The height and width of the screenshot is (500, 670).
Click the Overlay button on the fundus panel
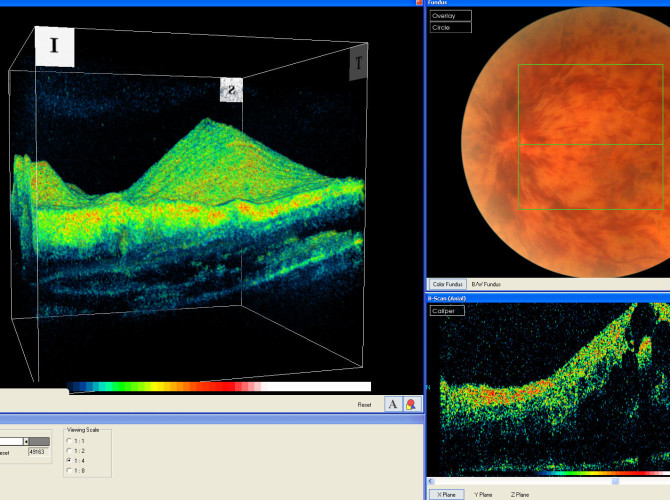[450, 16]
